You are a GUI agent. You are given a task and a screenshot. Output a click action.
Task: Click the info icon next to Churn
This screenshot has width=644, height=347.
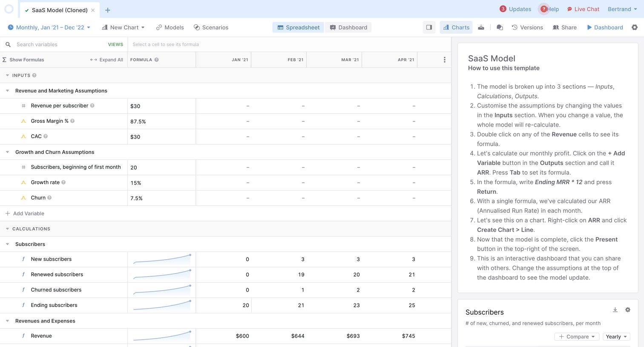tap(49, 198)
